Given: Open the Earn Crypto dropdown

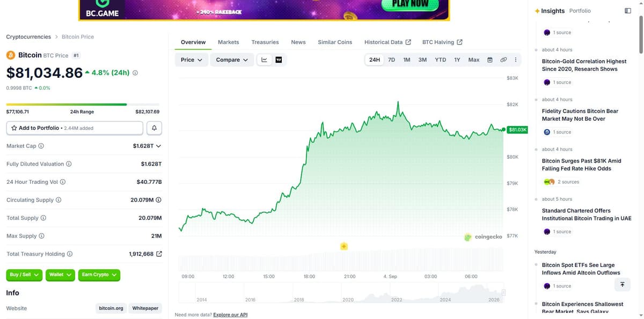Looking at the screenshot, I should pos(99,275).
